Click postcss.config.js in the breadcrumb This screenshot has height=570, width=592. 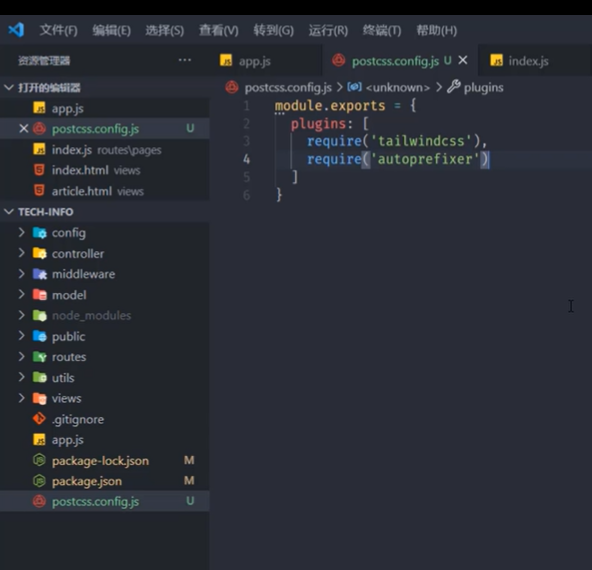point(288,88)
